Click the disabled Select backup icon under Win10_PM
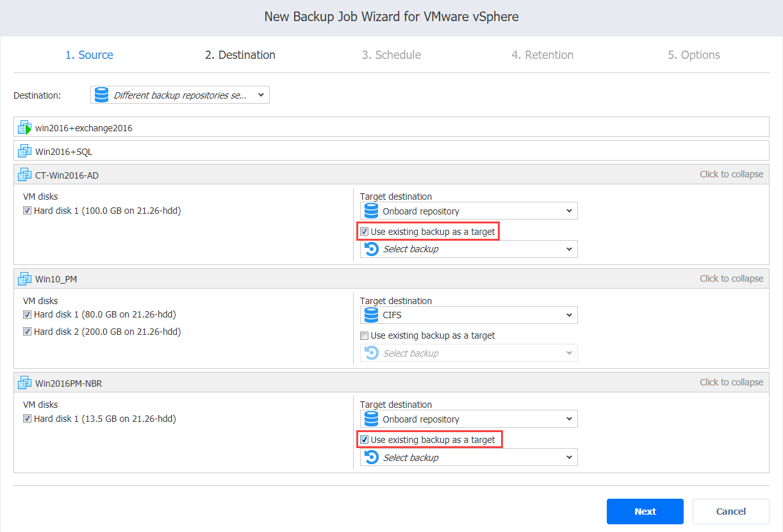The width and height of the screenshot is (783, 532). tap(371, 353)
